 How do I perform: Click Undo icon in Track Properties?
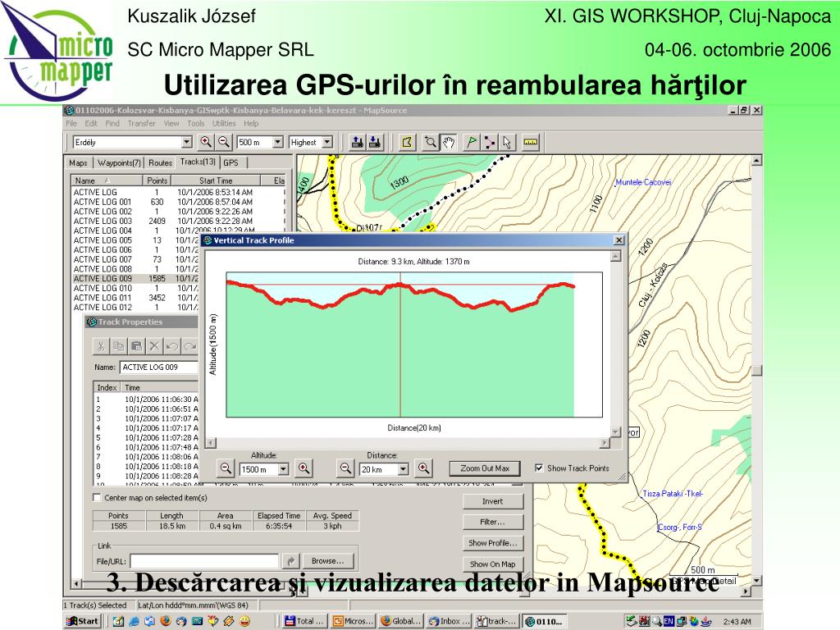pyautogui.click(x=172, y=346)
